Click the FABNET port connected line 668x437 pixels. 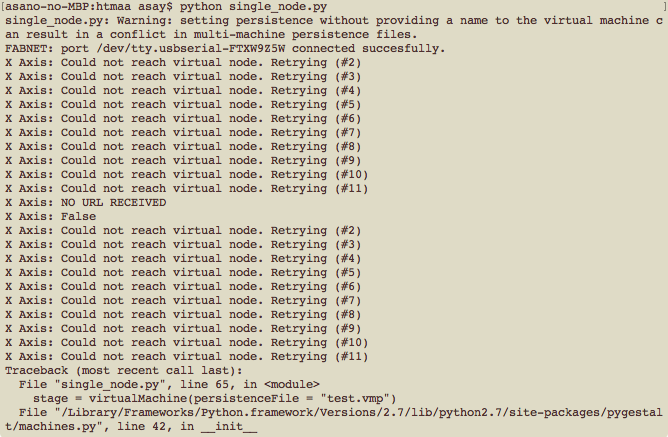pos(225,49)
